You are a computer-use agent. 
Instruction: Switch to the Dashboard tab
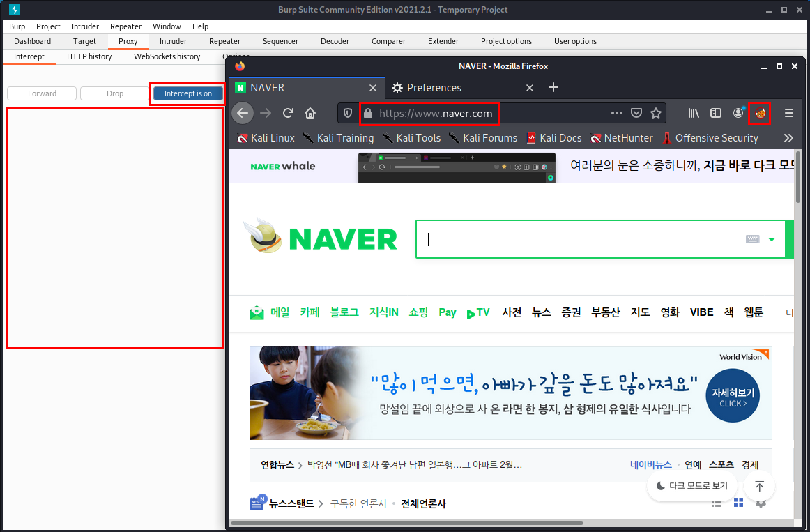pos(33,41)
